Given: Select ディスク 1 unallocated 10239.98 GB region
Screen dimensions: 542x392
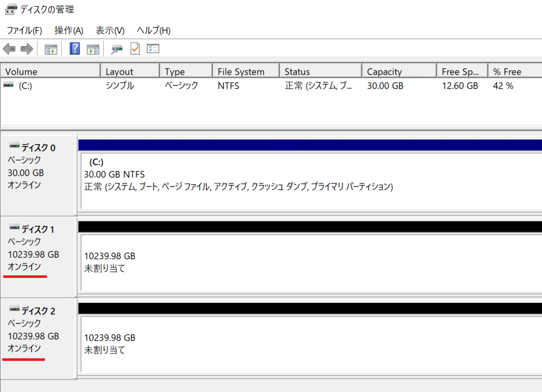Looking at the screenshot, I should (x=311, y=263).
